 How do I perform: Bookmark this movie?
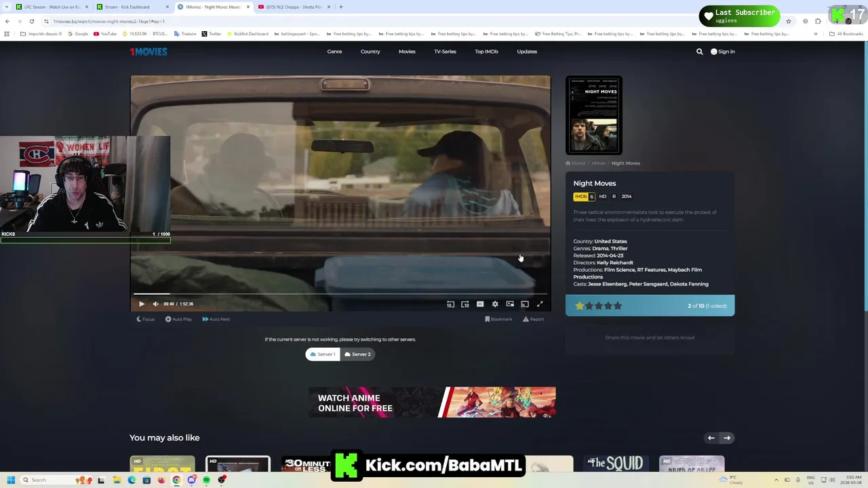[x=498, y=319]
